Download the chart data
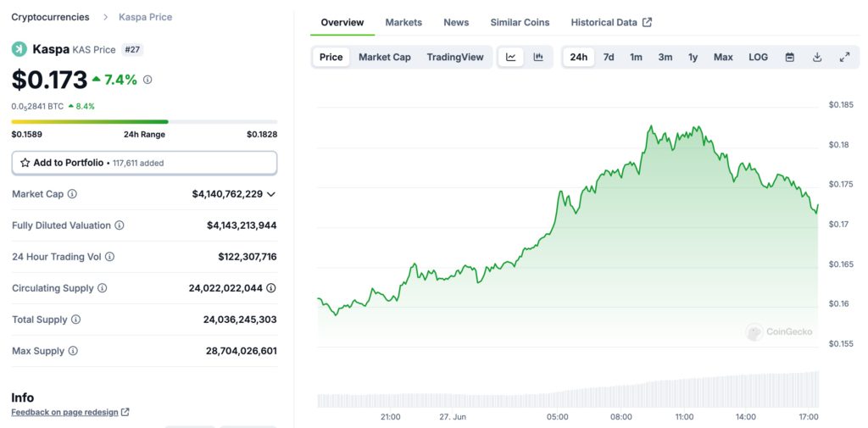Image resolution: width=868 pixels, height=428 pixels. [x=817, y=57]
